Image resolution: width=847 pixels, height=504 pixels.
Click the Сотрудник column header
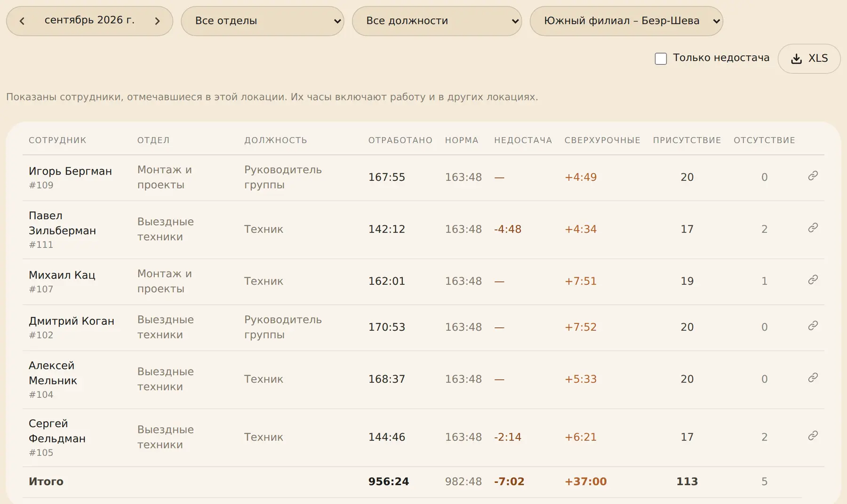point(57,140)
